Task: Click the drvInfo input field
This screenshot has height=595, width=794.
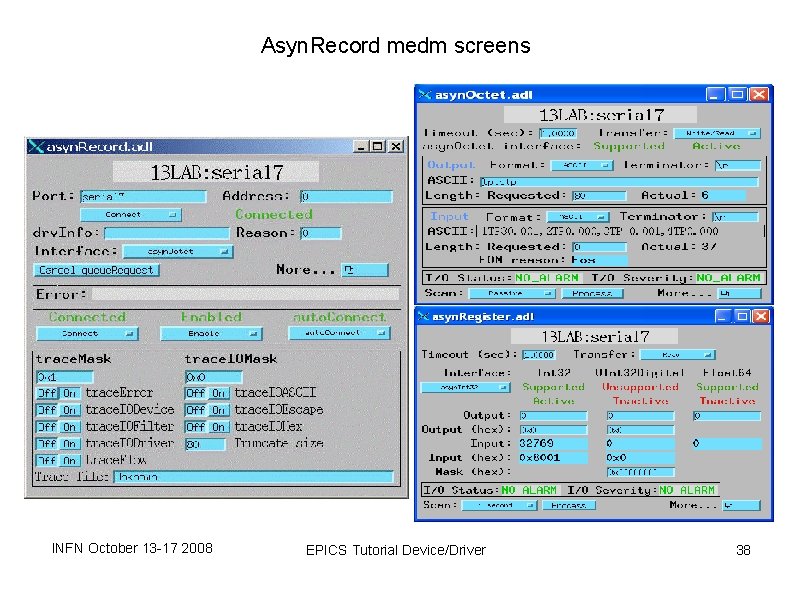Action: click(167, 233)
